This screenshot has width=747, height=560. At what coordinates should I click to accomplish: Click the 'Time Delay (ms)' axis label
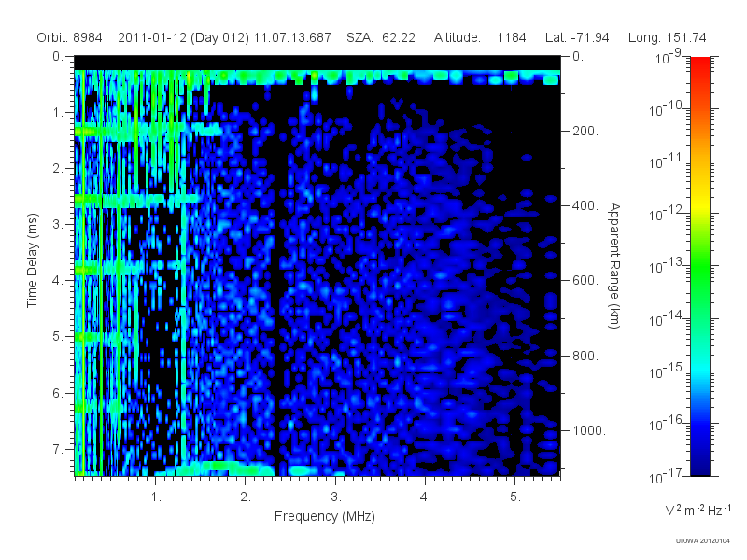32,260
